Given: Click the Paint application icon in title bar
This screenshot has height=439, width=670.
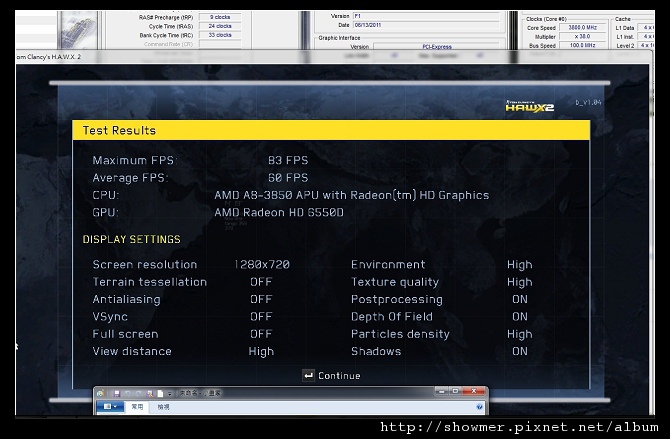Looking at the screenshot, I should (x=100, y=393).
